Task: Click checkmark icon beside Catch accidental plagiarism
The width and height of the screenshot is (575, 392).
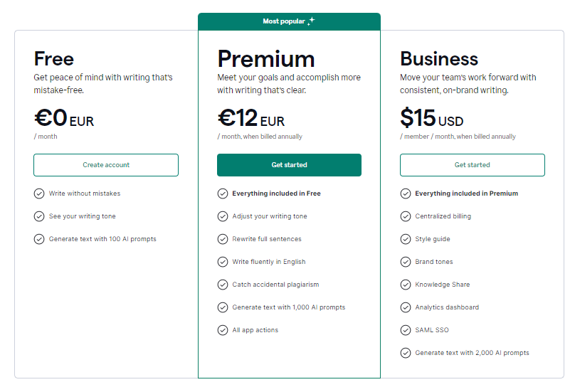Action: tap(223, 285)
